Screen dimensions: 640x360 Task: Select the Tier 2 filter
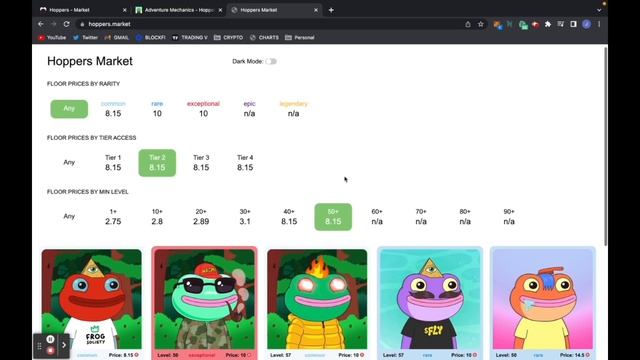[x=157, y=163]
